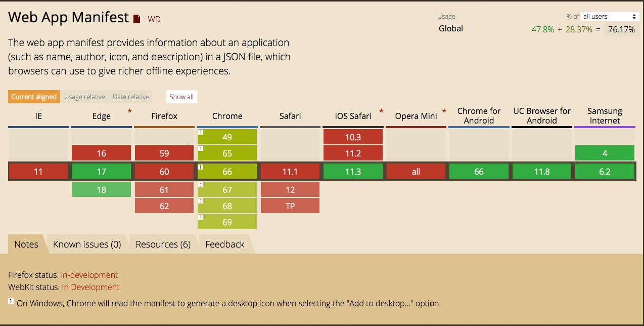Switch to Usage relative view
Viewport: 644px width, 326px height.
pyautogui.click(x=84, y=97)
